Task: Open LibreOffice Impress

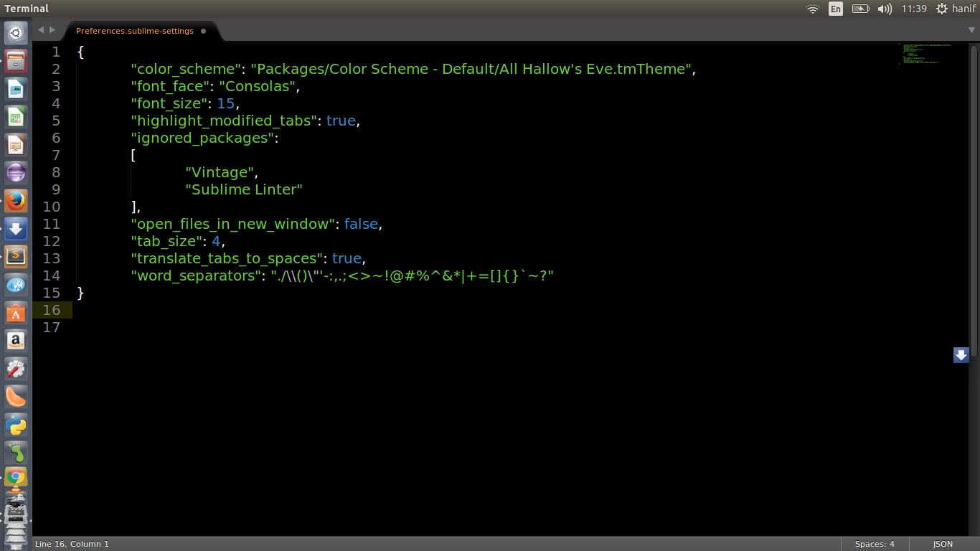Action: point(16,144)
